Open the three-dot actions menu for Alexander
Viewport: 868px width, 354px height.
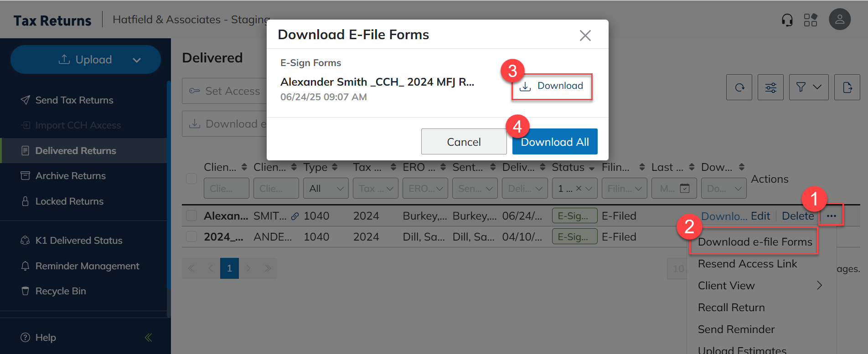[831, 216]
